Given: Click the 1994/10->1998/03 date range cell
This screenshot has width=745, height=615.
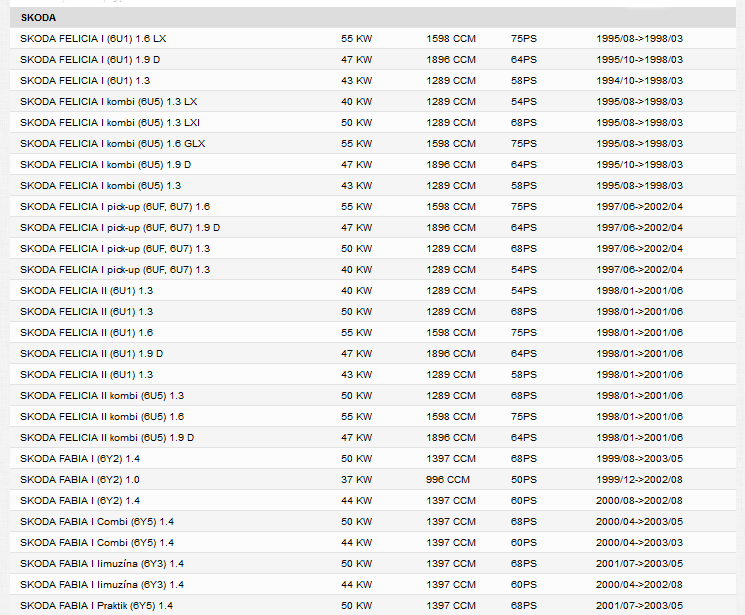Looking at the screenshot, I should 639,81.
